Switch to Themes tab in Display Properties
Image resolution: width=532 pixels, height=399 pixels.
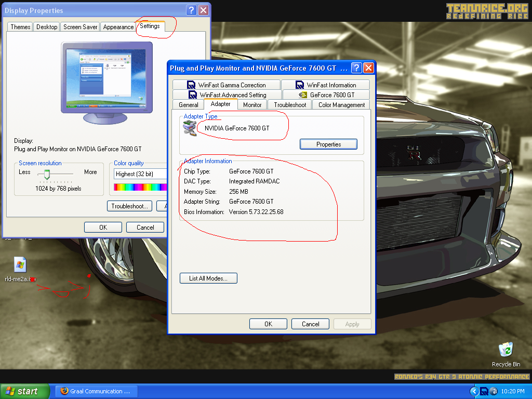point(20,27)
